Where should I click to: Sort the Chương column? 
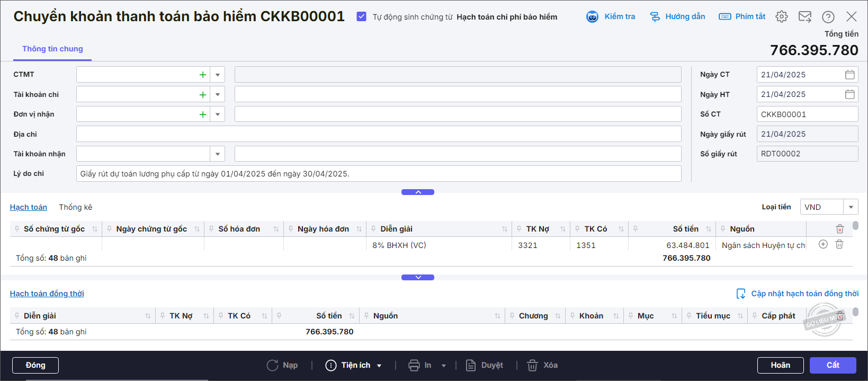pos(558,316)
